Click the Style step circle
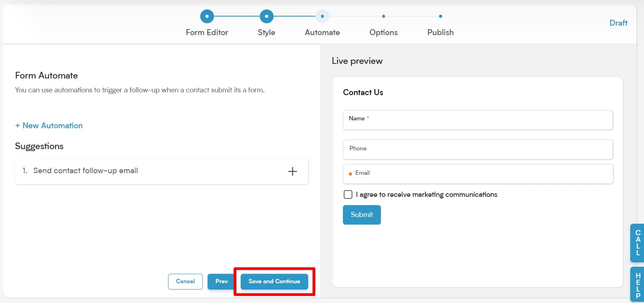This screenshot has width=644, height=303. [x=266, y=17]
